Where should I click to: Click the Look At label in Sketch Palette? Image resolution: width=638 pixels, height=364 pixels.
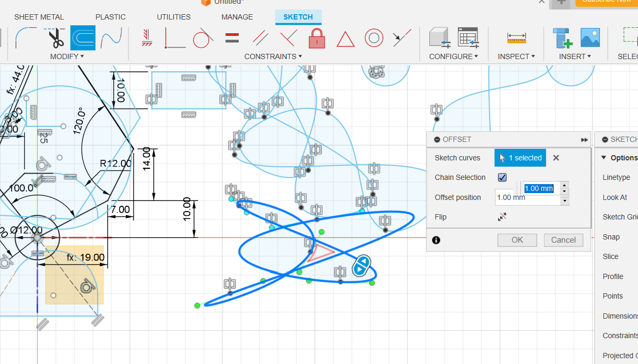click(615, 197)
